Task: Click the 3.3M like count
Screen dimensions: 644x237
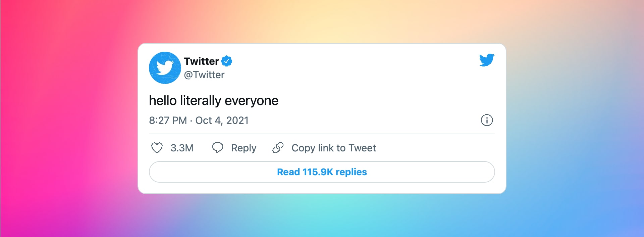Action: tap(182, 148)
